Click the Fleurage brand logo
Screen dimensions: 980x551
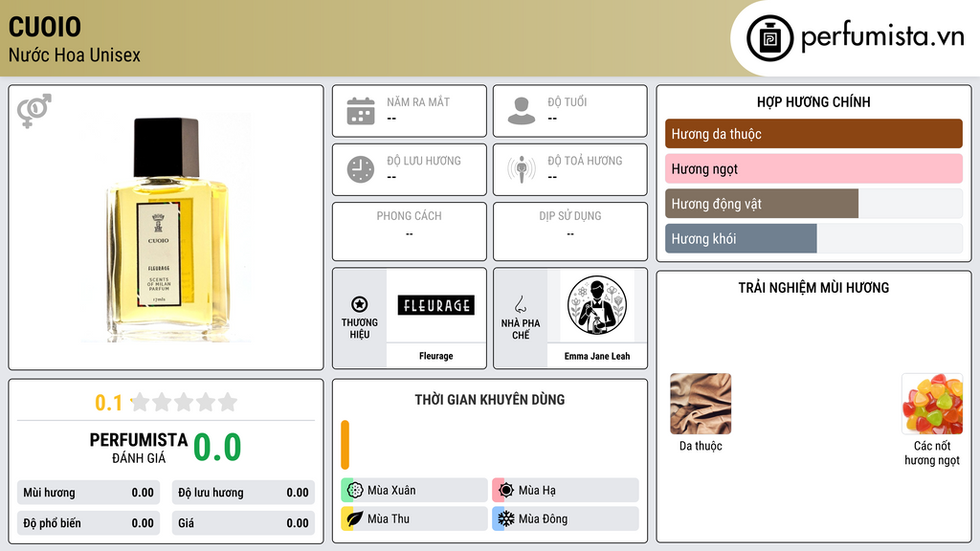(x=435, y=305)
